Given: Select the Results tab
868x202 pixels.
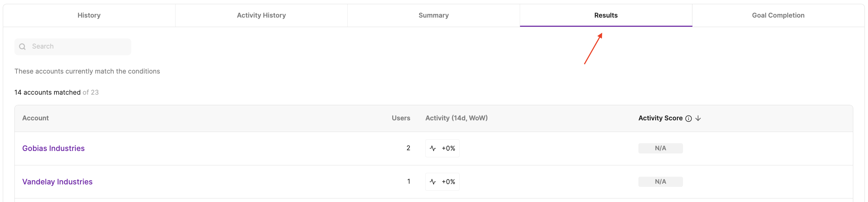Looking at the screenshot, I should click(x=606, y=15).
